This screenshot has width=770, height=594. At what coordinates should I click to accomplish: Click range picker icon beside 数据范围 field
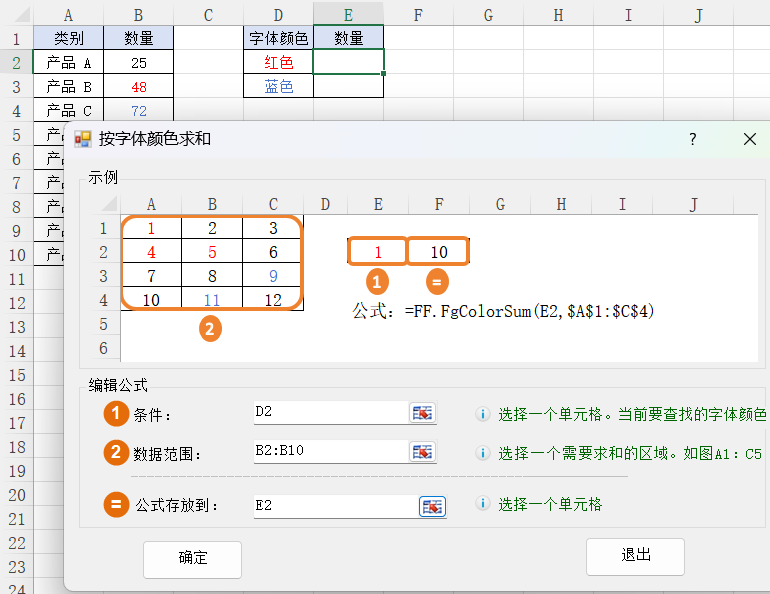pyautogui.click(x=422, y=452)
